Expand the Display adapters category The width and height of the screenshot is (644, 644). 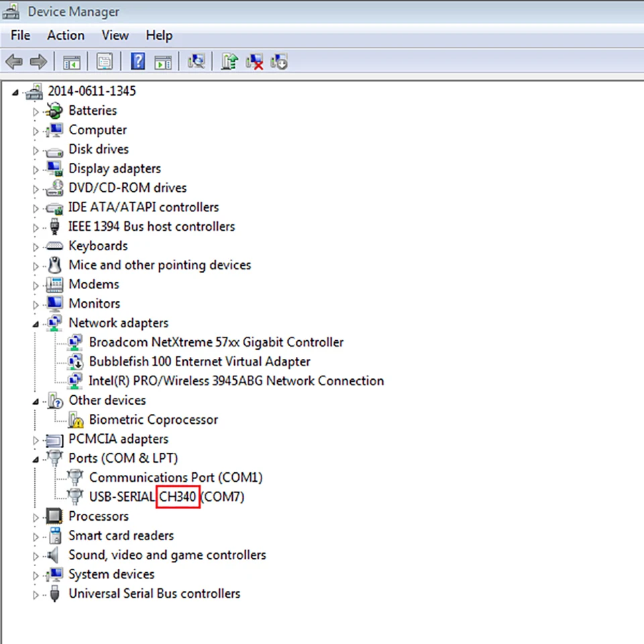pos(36,169)
